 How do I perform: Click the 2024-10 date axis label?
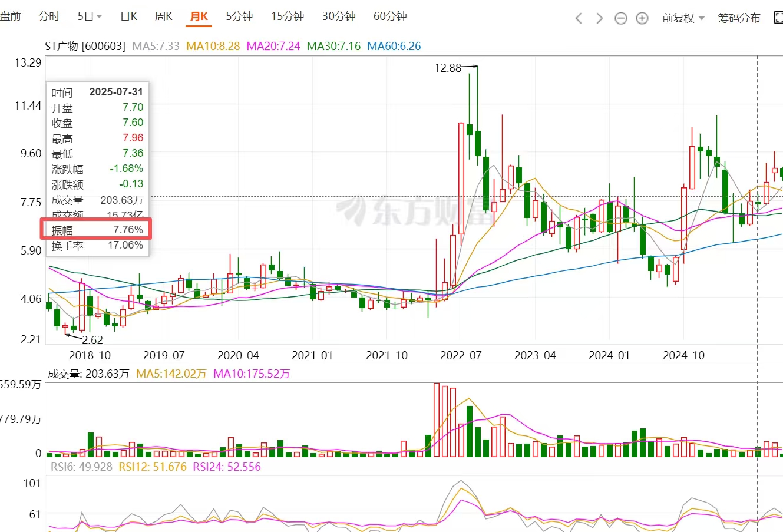point(683,355)
